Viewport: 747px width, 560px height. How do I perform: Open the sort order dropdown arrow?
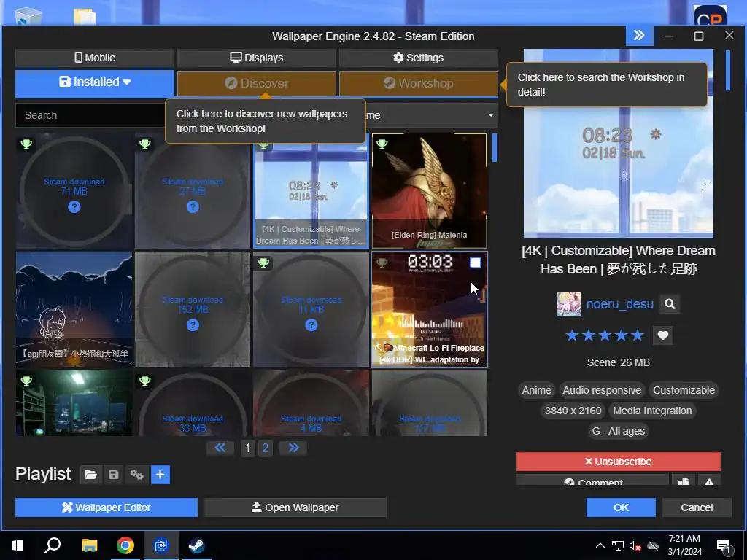tap(491, 115)
